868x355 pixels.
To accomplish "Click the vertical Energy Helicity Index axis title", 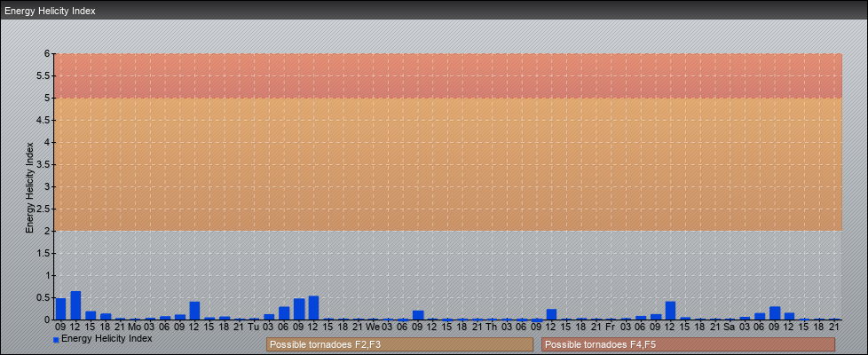I will pyautogui.click(x=30, y=187).
